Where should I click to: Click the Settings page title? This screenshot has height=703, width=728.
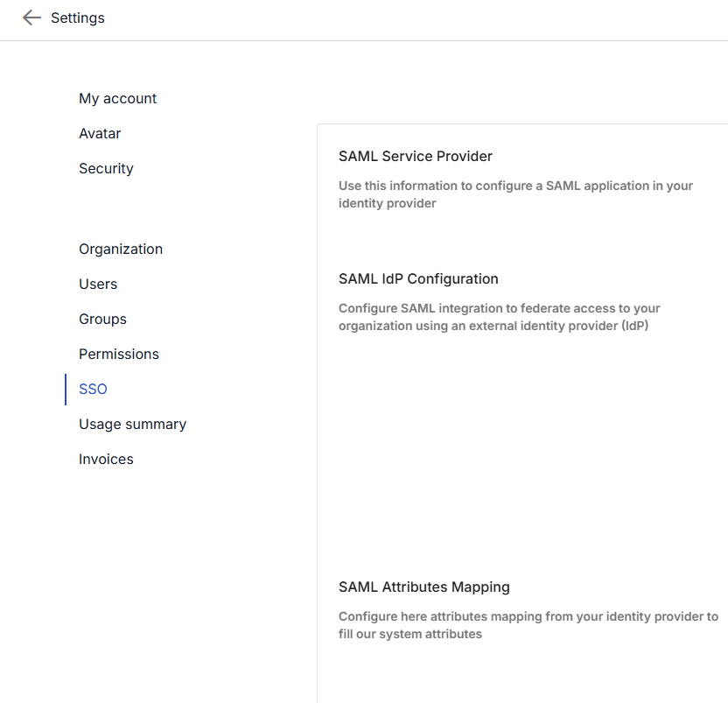tap(77, 18)
